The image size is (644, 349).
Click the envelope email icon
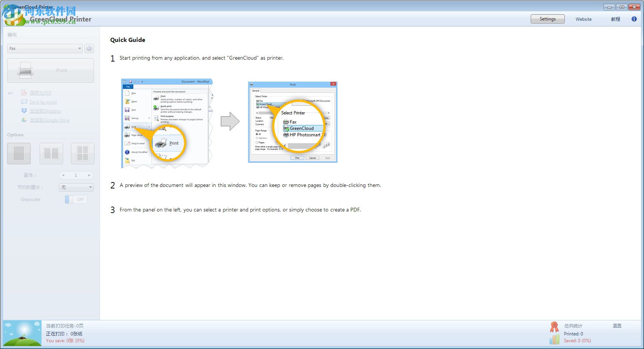click(x=24, y=102)
